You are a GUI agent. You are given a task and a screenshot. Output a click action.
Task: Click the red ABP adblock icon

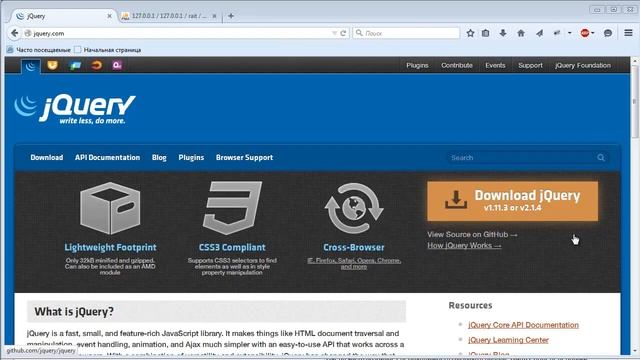pyautogui.click(x=584, y=33)
